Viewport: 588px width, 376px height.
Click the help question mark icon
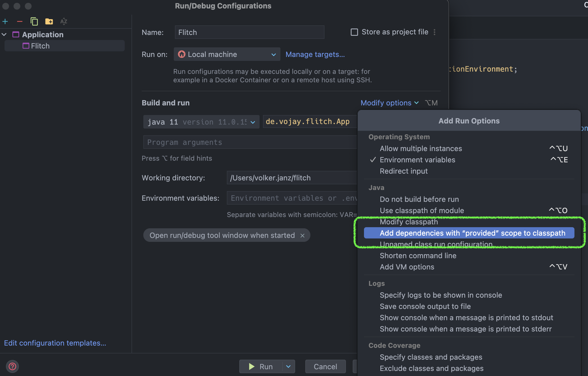pyautogui.click(x=12, y=366)
